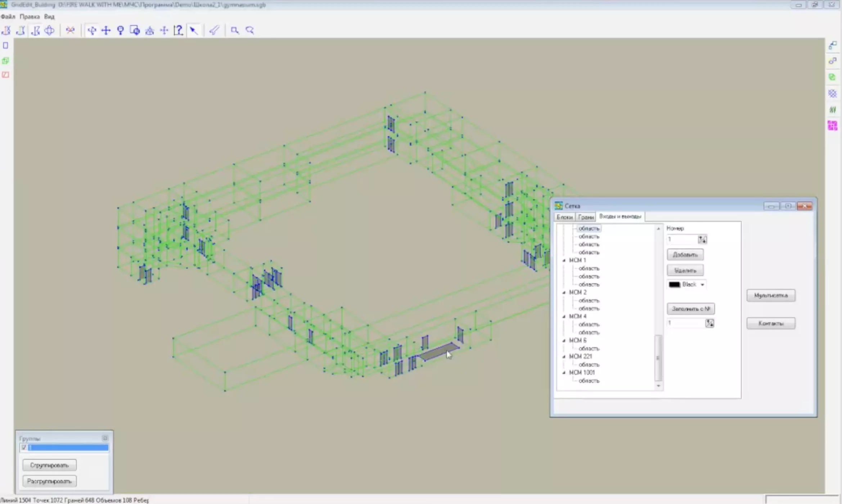Image resolution: width=842 pixels, height=504 pixels.
Task: Click the crossed red lines toolbar icon
Action: [x=70, y=30]
